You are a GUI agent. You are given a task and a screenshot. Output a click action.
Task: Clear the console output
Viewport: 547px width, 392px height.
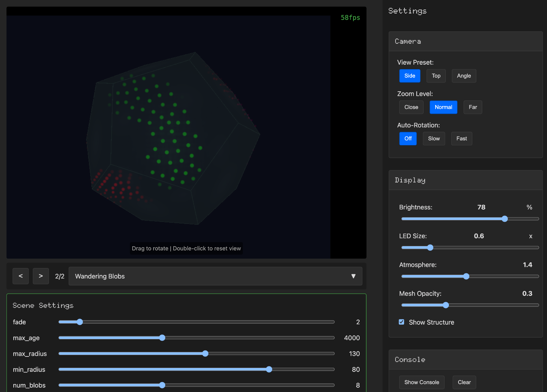pyautogui.click(x=464, y=382)
